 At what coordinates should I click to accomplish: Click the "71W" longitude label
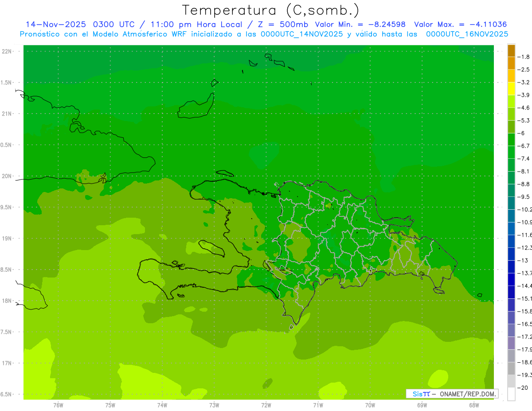[x=318, y=405]
